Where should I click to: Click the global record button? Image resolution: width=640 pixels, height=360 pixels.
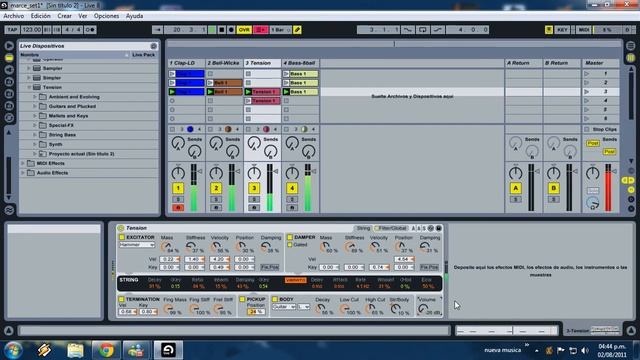coord(231,30)
